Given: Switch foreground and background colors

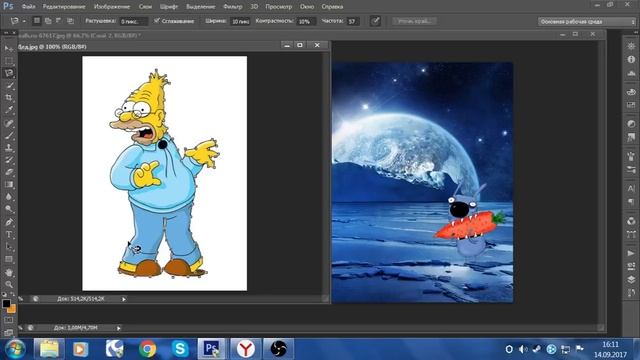Looking at the screenshot, I should click(12, 294).
